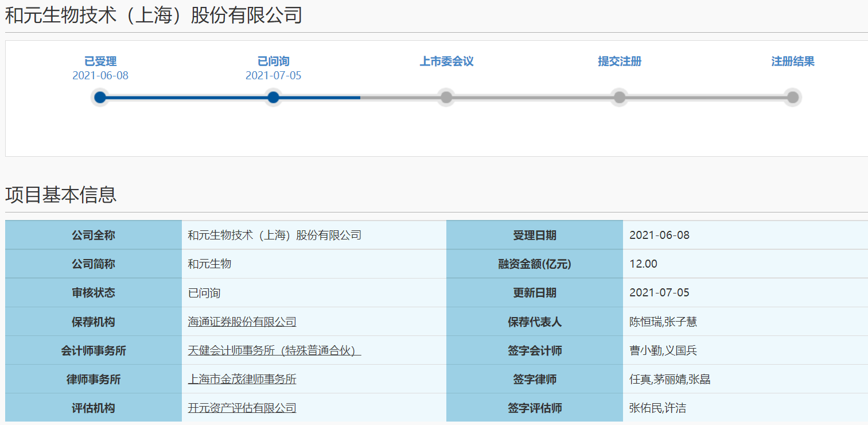The height and width of the screenshot is (425, 868).
Task: Select the 注册结果 stage label
Action: 793,61
